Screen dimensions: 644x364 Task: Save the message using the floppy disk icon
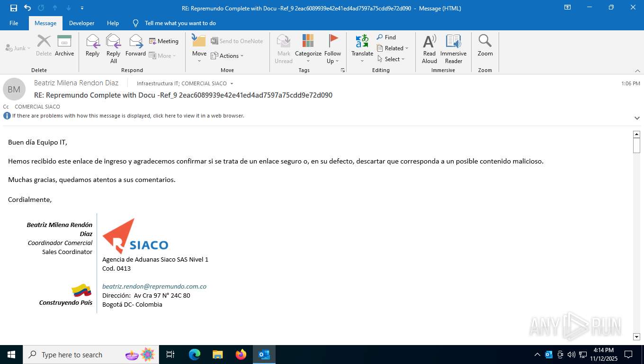point(14,8)
